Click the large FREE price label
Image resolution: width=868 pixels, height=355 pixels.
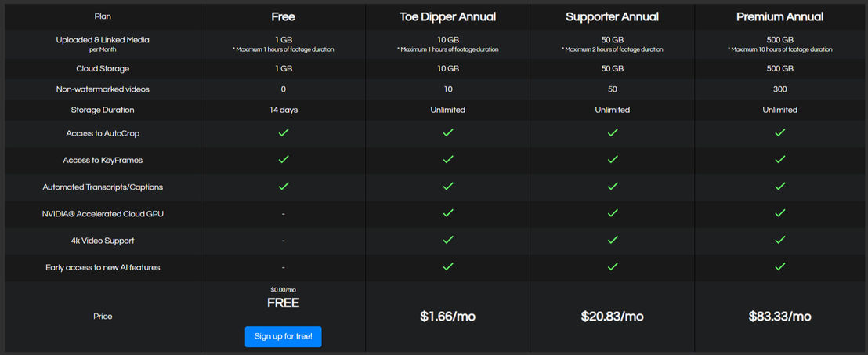283,303
